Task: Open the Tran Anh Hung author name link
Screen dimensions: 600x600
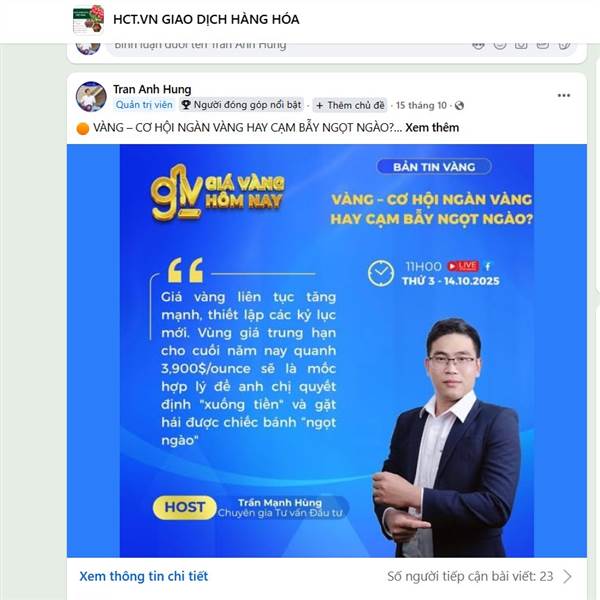Action: pyautogui.click(x=152, y=89)
